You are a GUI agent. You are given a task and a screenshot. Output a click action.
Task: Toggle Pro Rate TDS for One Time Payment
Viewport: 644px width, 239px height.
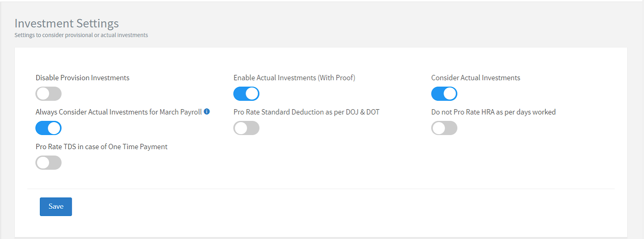(48, 163)
